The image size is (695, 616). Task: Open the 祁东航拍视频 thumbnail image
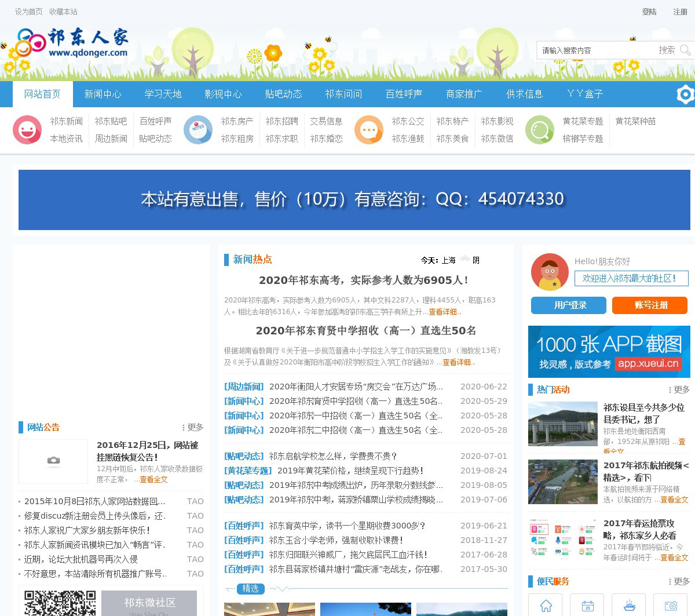[x=562, y=482]
